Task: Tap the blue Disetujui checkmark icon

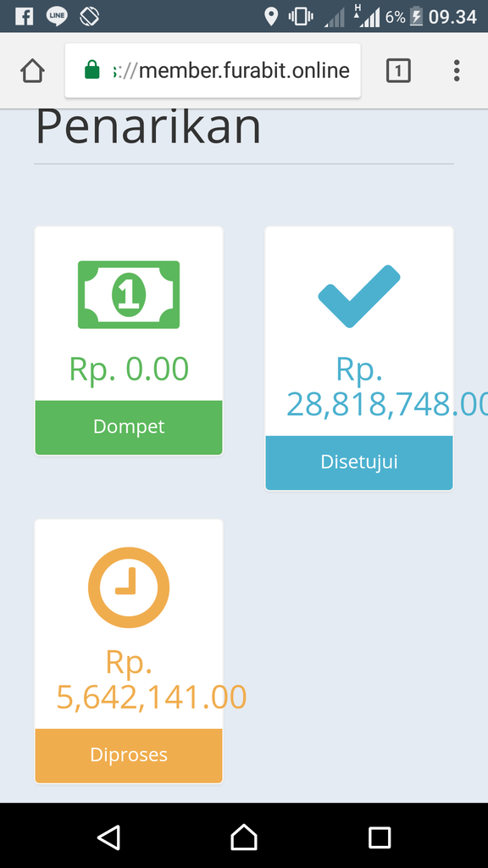Action: (x=358, y=296)
